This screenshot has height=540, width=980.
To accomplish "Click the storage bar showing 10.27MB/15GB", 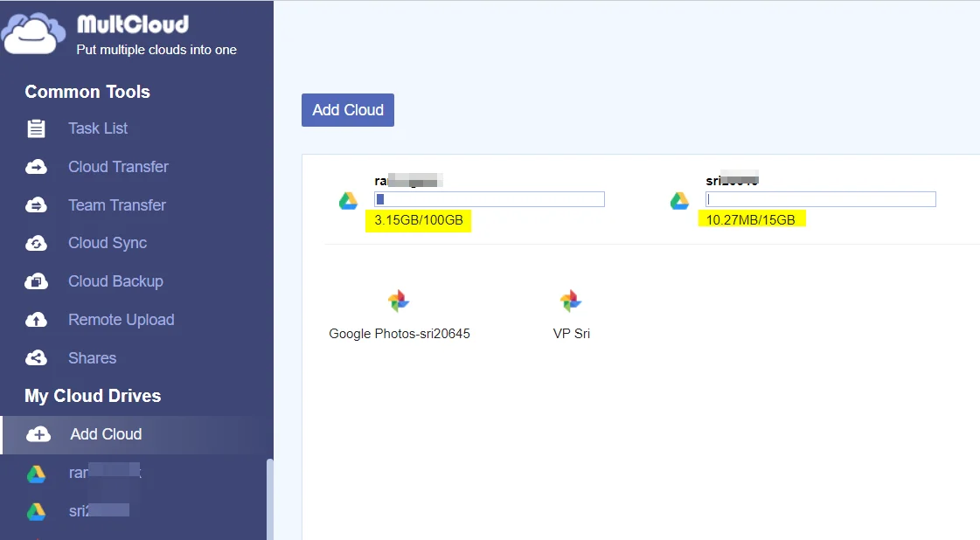I will click(821, 199).
